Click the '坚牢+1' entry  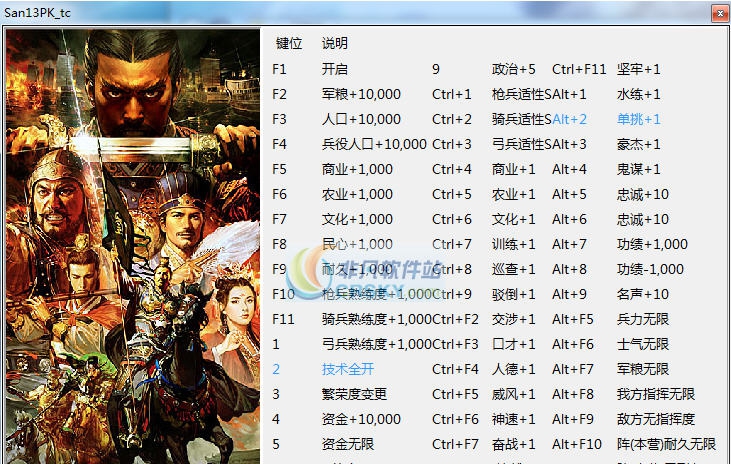click(638, 69)
